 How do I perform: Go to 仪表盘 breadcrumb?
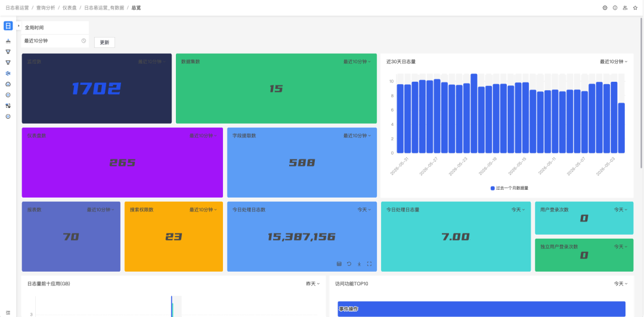click(x=69, y=8)
